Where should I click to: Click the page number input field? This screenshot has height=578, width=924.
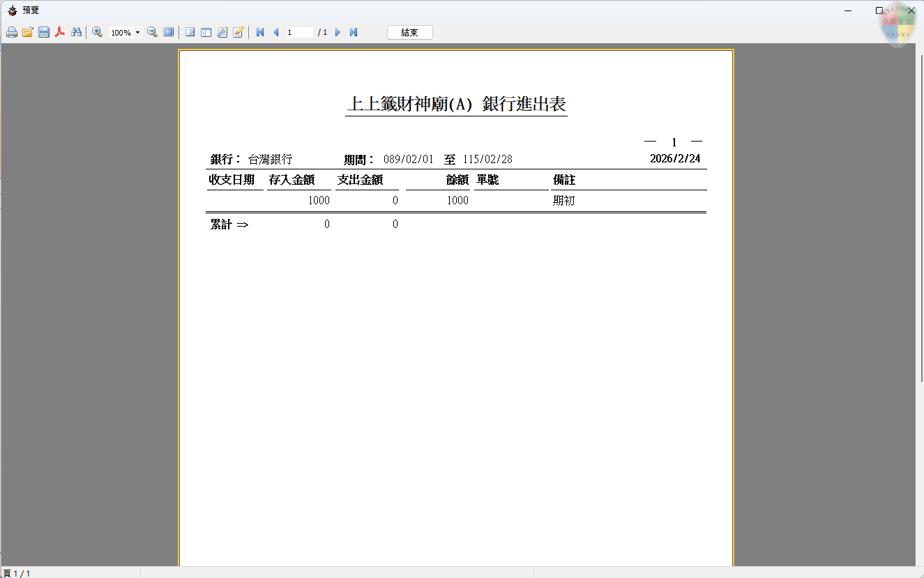[298, 32]
